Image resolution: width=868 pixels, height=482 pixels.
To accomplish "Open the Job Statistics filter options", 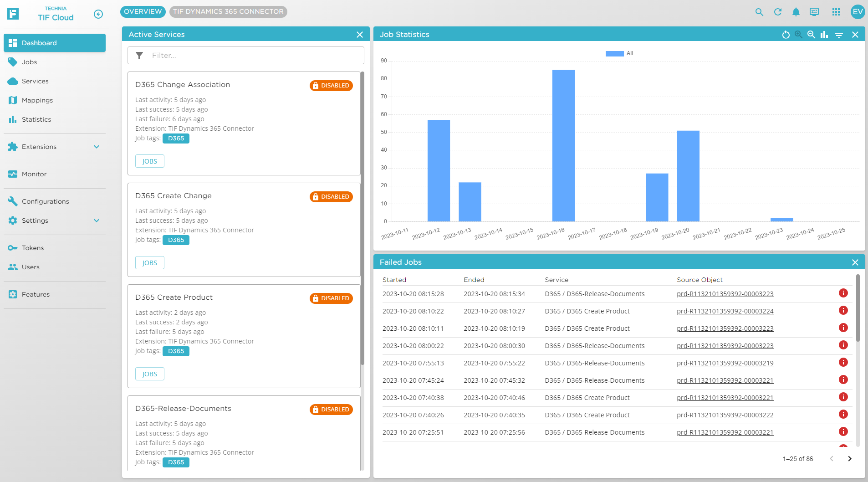I will [838, 35].
